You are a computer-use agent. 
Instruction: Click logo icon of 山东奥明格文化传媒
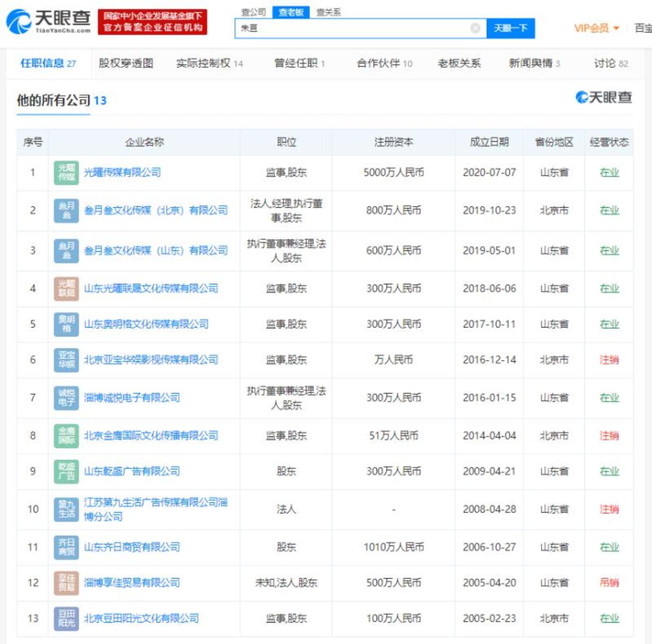pyautogui.click(x=66, y=324)
